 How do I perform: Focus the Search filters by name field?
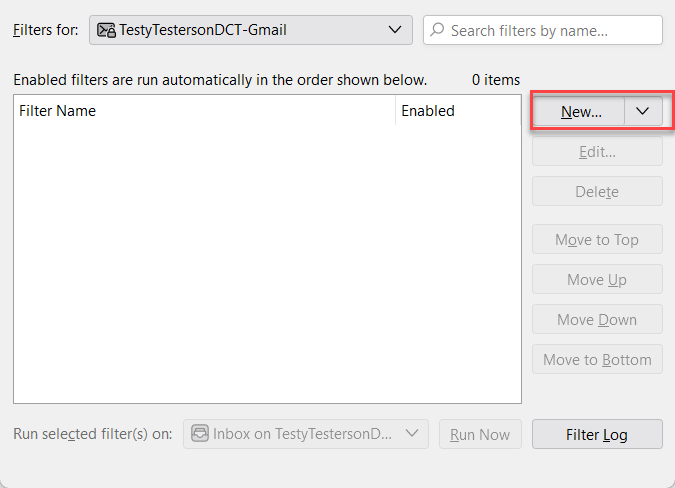[x=542, y=30]
